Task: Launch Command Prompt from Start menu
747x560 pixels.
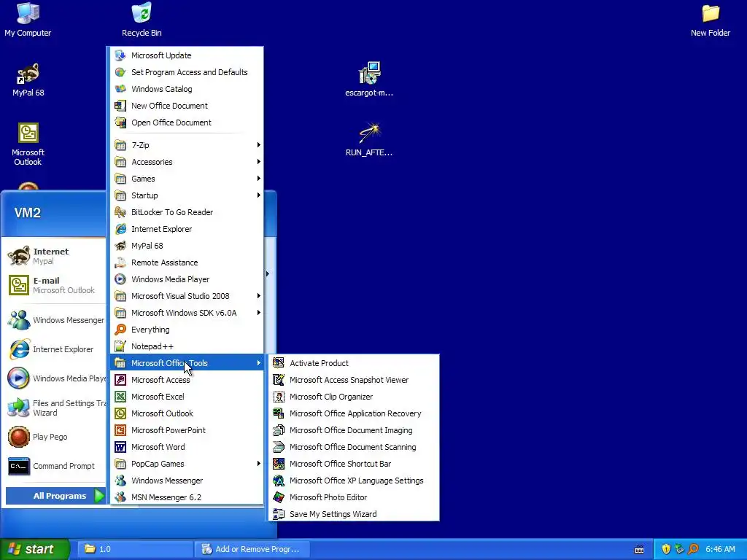Action: point(55,466)
